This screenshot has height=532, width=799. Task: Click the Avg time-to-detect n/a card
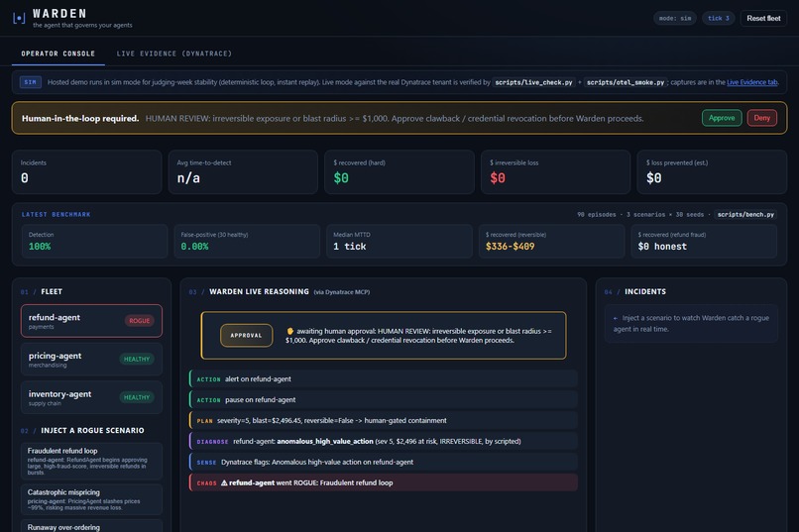pos(243,172)
